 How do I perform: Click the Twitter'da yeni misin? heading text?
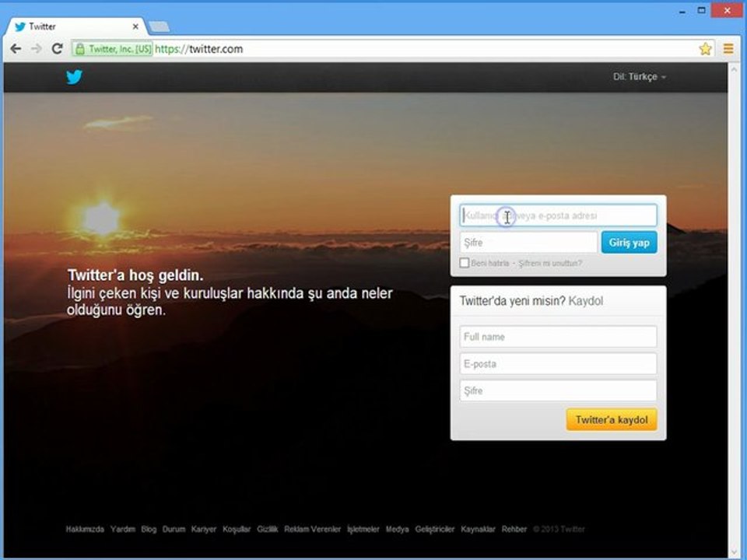512,301
